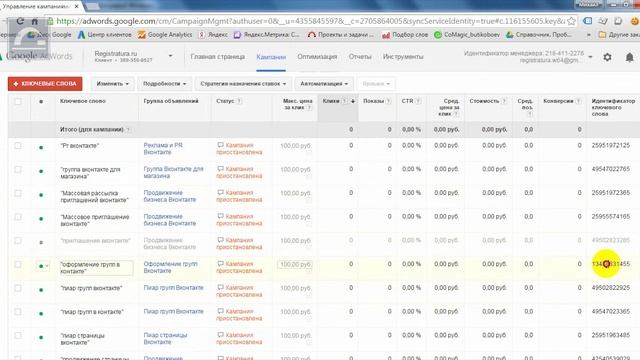Close the Управление кампаниями browser tab
The height and width of the screenshot is (360, 640).
(x=76, y=6)
